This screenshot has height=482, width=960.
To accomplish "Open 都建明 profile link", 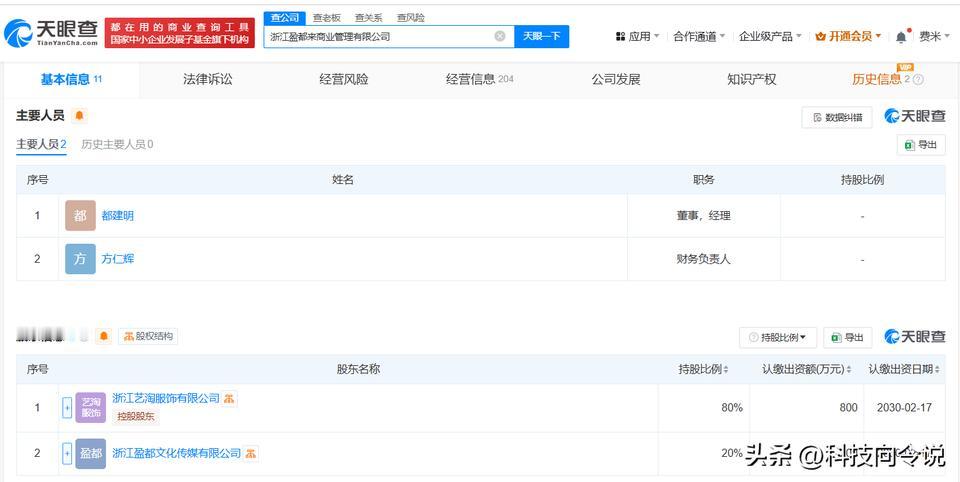I will tap(118, 216).
